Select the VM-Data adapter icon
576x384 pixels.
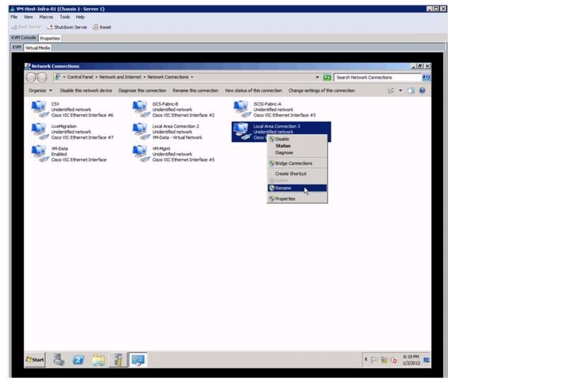point(40,154)
